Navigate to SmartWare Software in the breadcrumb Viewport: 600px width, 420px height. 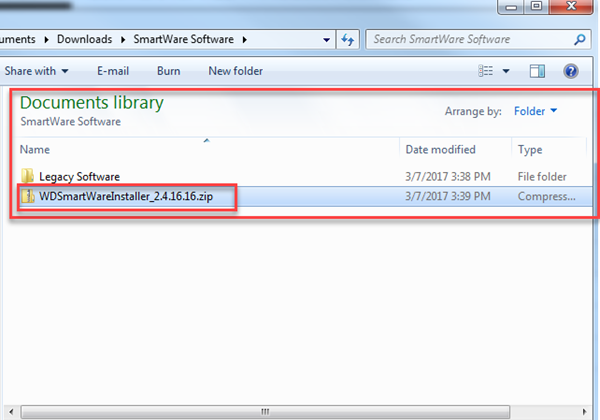[183, 39]
